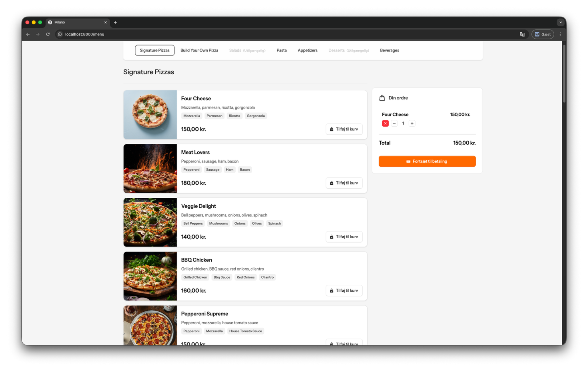Open the Build Your Own Pizza section
Viewport: 588px width, 372px height.
(x=199, y=50)
